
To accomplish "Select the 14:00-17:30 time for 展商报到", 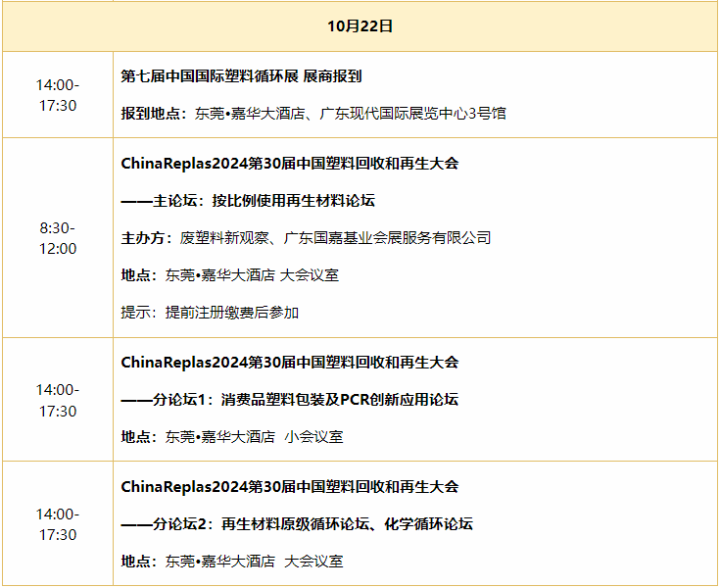I will [58, 95].
